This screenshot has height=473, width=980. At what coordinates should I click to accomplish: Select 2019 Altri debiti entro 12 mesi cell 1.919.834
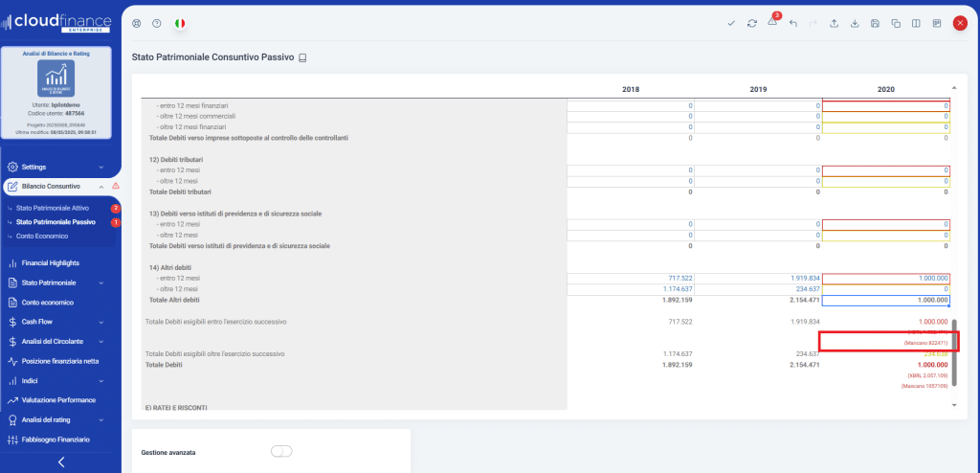pos(758,278)
